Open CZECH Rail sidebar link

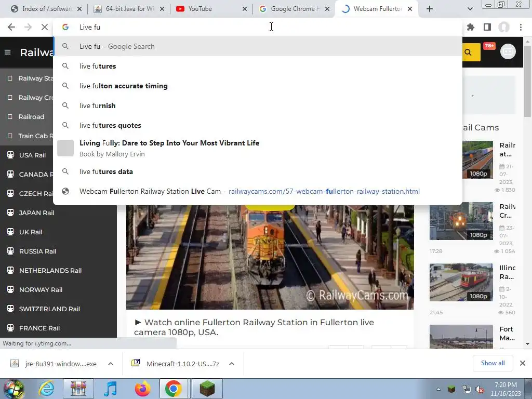tap(36, 193)
